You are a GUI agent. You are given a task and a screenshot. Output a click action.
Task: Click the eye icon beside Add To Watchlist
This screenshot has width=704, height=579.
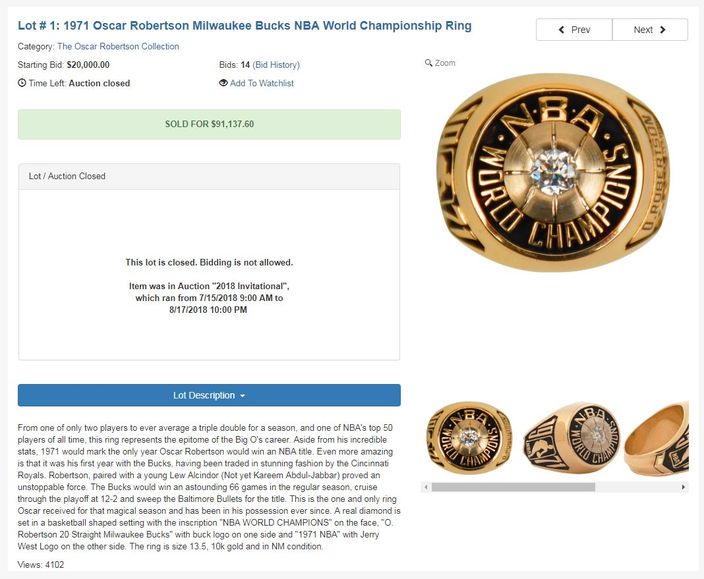click(x=223, y=83)
